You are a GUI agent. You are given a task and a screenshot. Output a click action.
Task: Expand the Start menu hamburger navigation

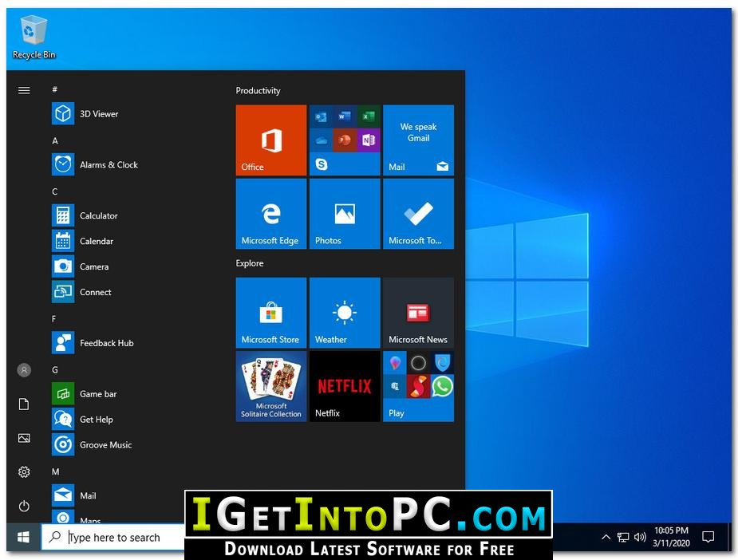[24, 90]
